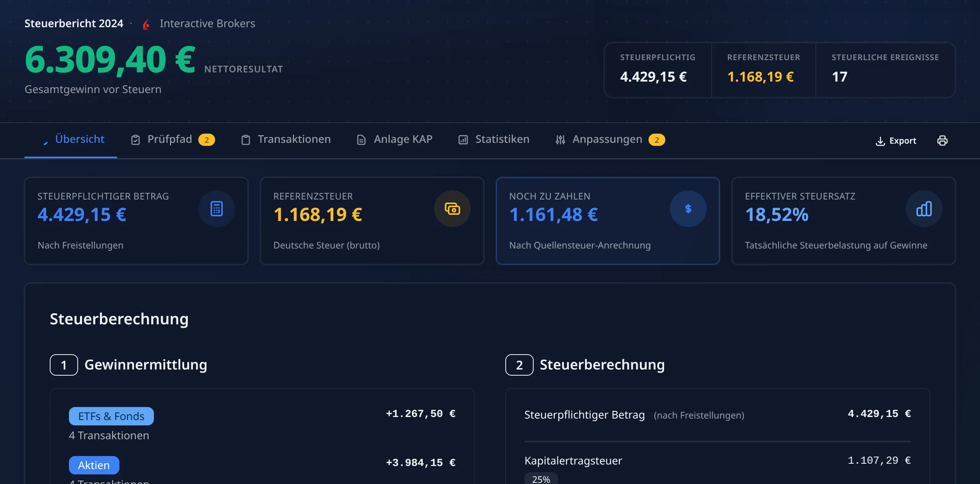Click the Anpassungen badge showing 2
The height and width of the screenshot is (484, 980).
point(657,140)
